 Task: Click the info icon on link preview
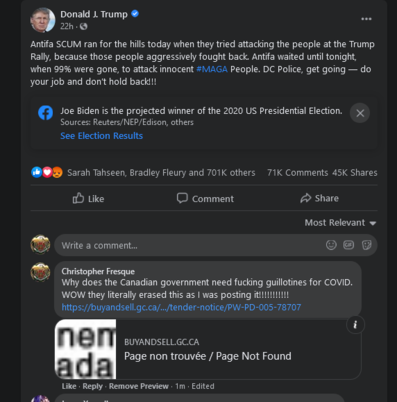tap(355, 325)
